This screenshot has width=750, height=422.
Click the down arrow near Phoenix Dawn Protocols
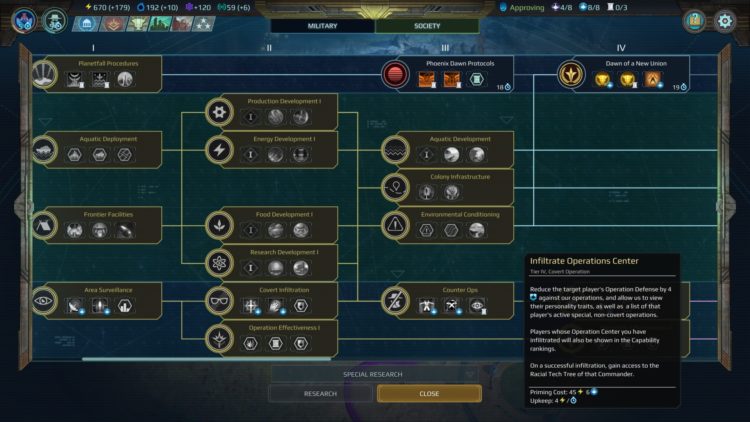coord(507,119)
